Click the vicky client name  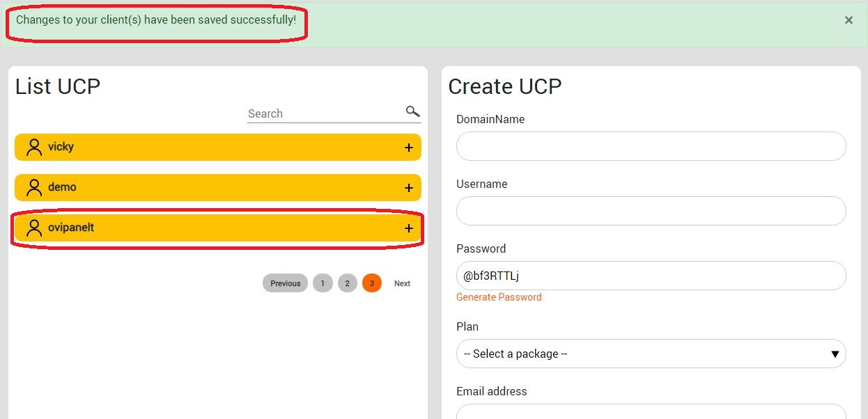pos(61,147)
